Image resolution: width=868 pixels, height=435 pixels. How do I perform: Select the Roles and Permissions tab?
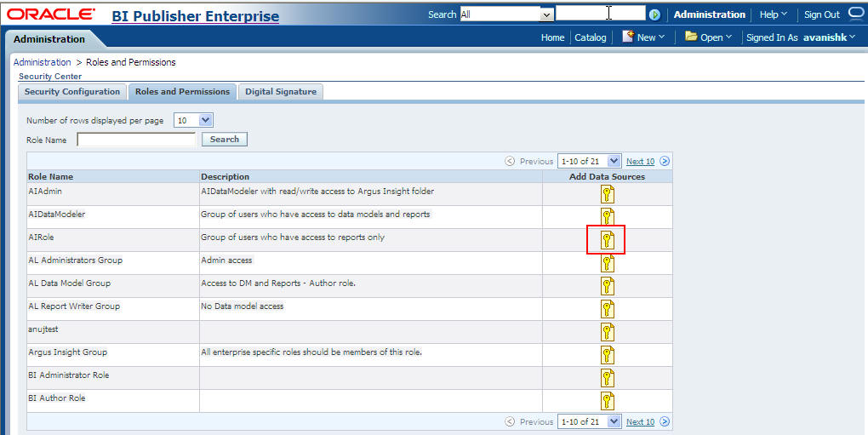pos(183,92)
